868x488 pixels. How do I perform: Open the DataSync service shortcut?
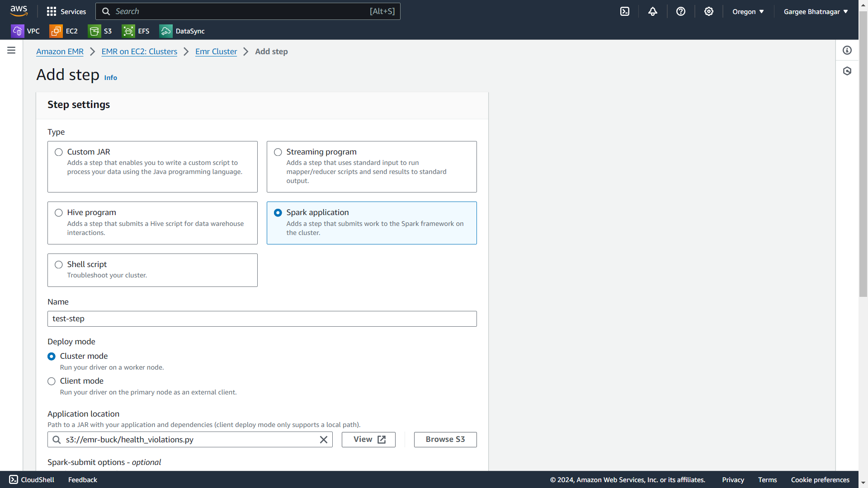(x=182, y=31)
